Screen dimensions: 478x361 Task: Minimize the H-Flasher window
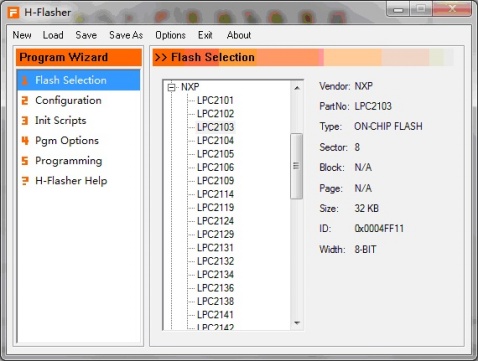click(x=398, y=9)
